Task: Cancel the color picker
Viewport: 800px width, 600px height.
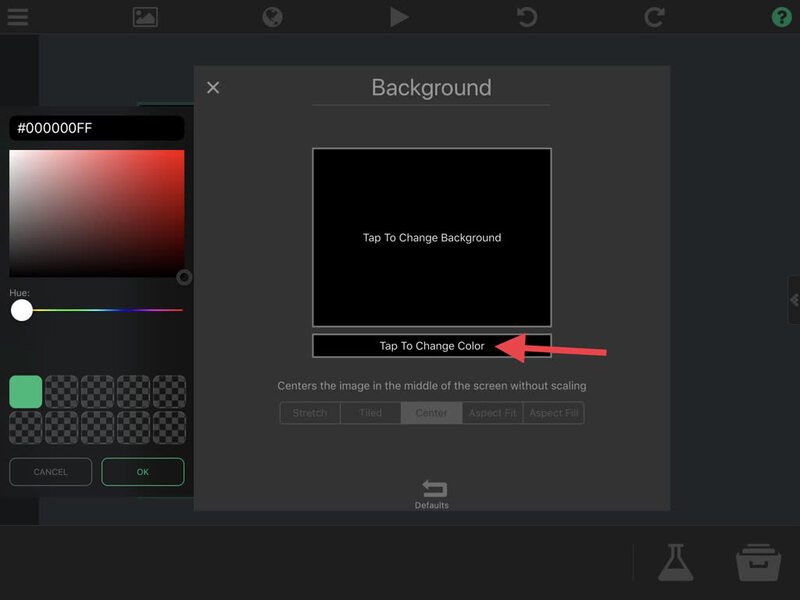Action: tap(51, 472)
